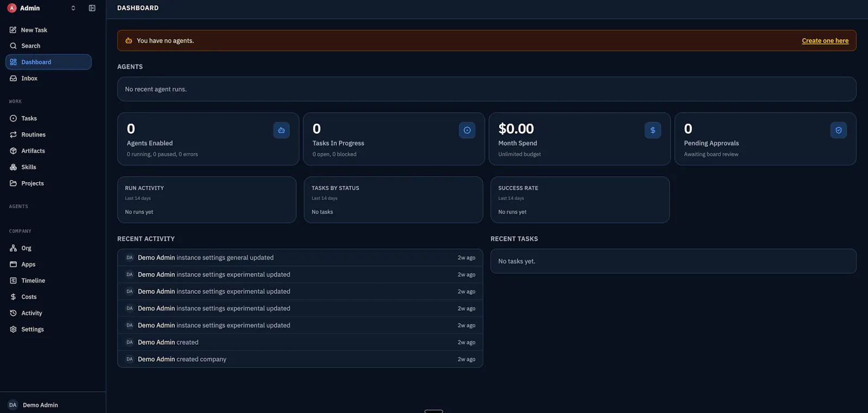Collapse the sidebar with the panel icon

pyautogui.click(x=92, y=8)
